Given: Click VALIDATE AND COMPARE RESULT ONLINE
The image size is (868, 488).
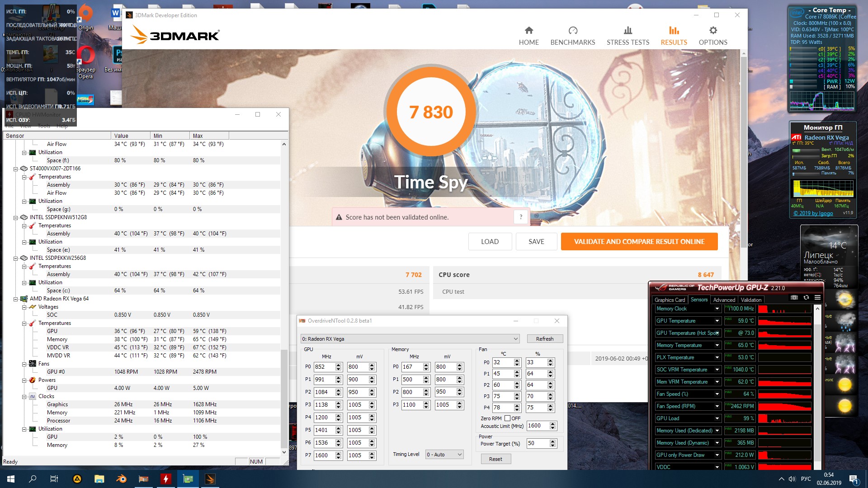Looking at the screenshot, I should [x=639, y=242].
